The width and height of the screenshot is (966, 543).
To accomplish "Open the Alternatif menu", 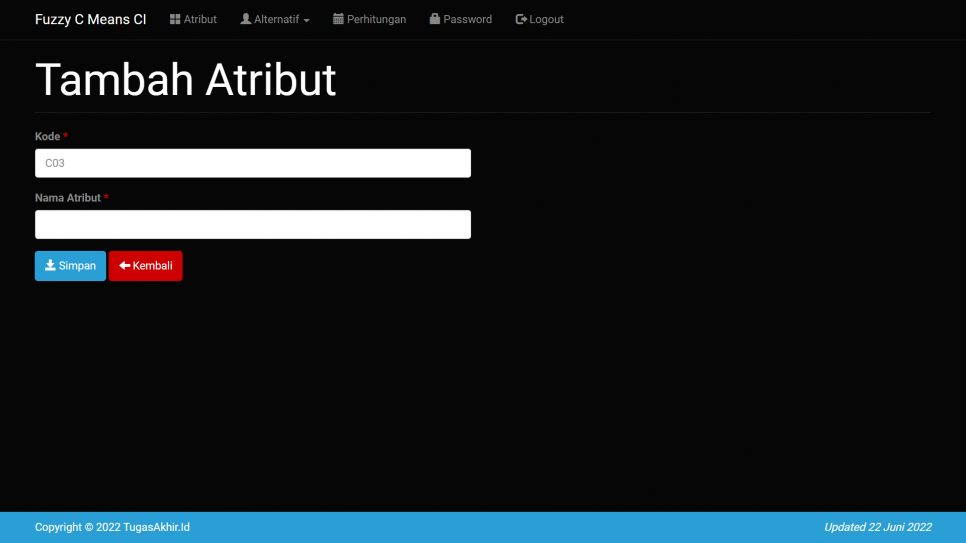I will (276, 19).
